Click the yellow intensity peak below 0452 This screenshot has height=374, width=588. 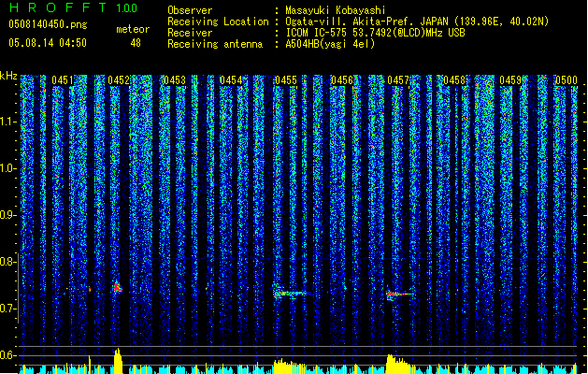click(x=118, y=361)
